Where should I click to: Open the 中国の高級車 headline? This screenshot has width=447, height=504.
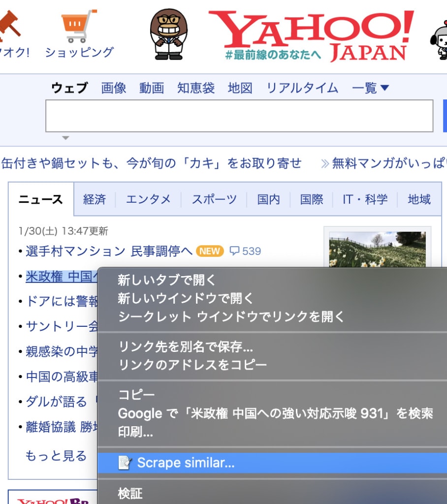coord(62,377)
